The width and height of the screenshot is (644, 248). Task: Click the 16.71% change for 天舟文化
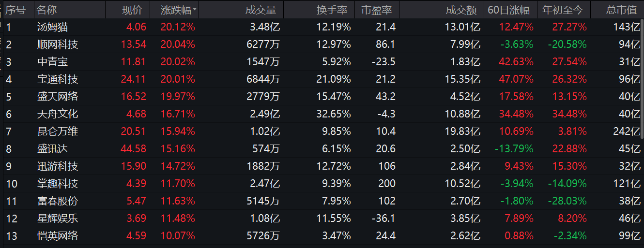pyautogui.click(x=178, y=114)
